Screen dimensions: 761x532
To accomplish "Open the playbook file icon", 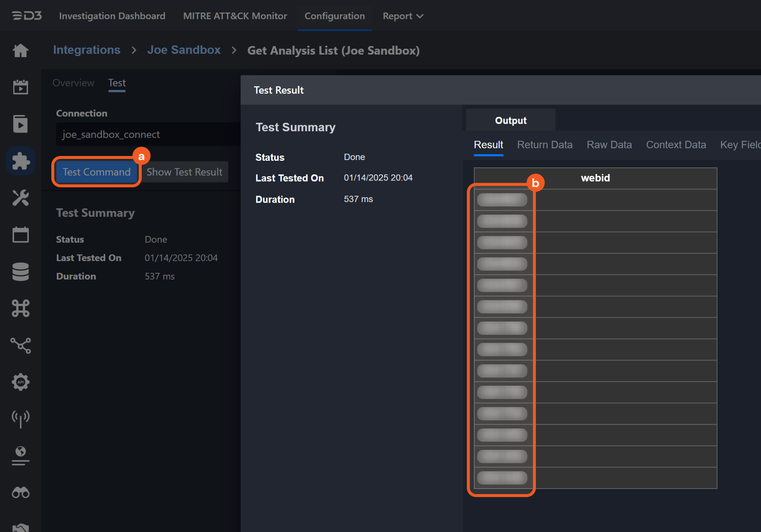I will (20, 124).
